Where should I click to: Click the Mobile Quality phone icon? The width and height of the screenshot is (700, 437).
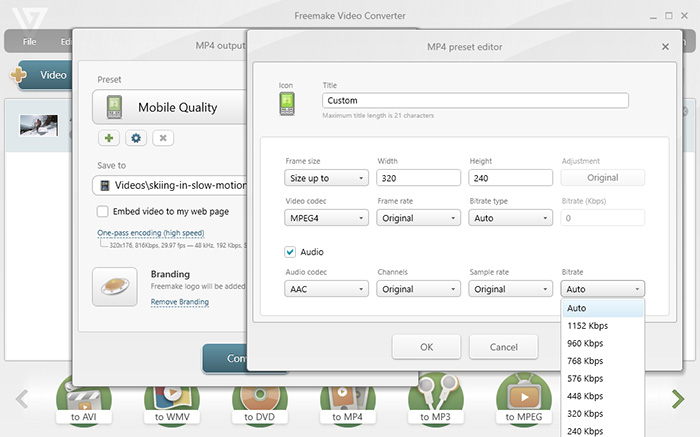click(x=114, y=107)
